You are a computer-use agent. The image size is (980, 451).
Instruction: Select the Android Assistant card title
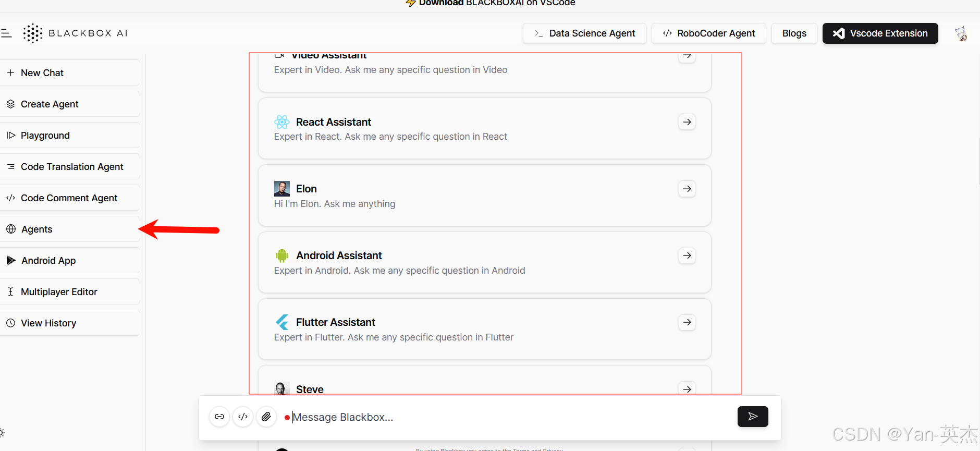pyautogui.click(x=339, y=255)
